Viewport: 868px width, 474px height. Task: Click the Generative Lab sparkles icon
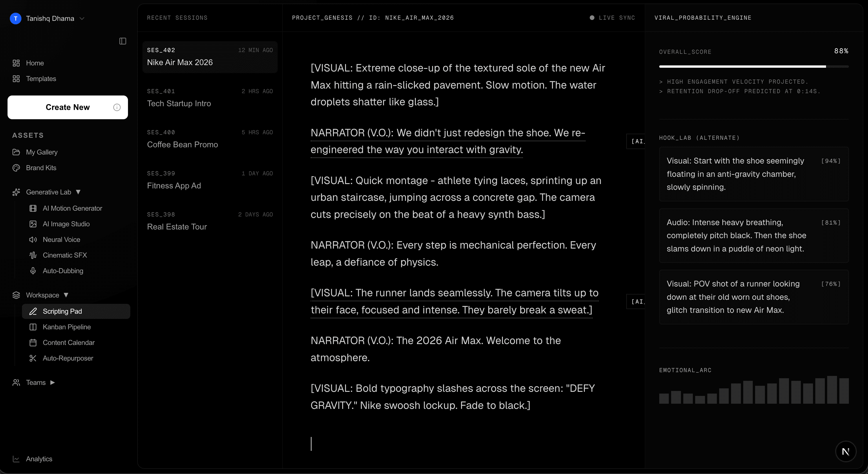click(x=16, y=192)
